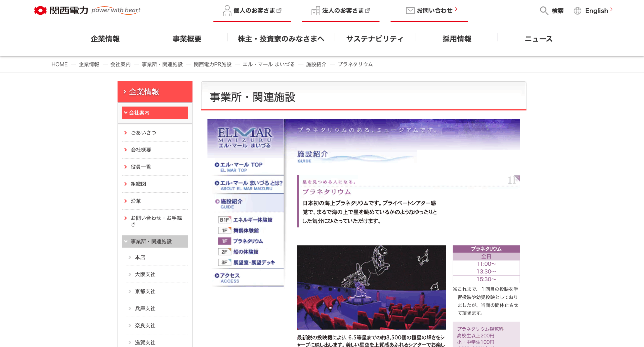This screenshot has width=644, height=347.
Task: Open 沿革 in the sidebar
Action: [136, 201]
